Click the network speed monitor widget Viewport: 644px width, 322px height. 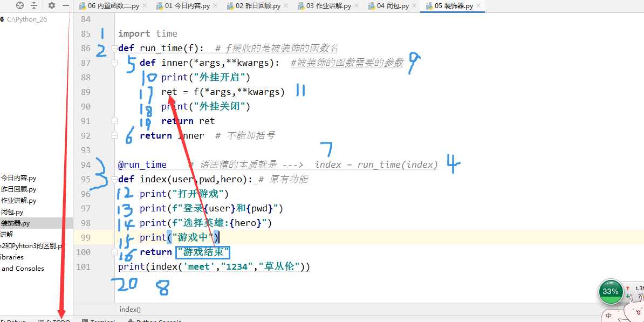point(634,292)
